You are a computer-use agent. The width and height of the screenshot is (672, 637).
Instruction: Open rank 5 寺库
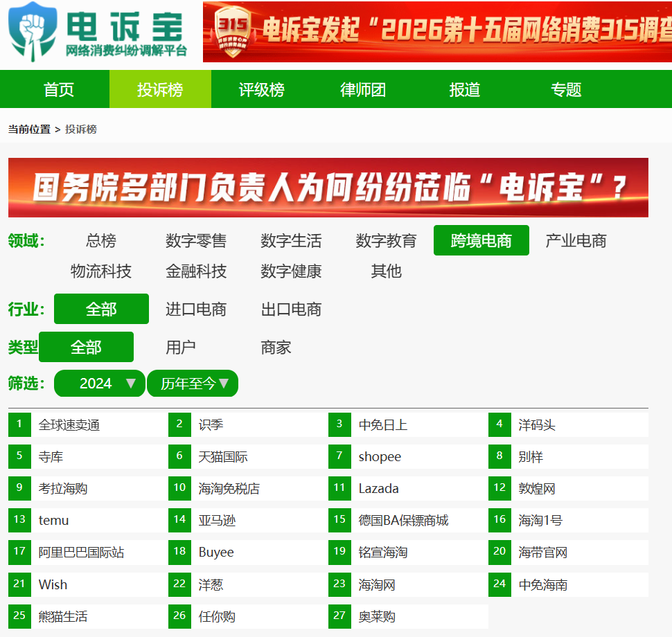point(88,457)
